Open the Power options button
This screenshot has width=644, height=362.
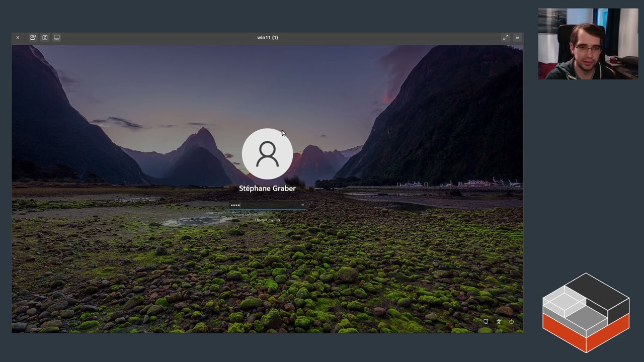[512, 322]
